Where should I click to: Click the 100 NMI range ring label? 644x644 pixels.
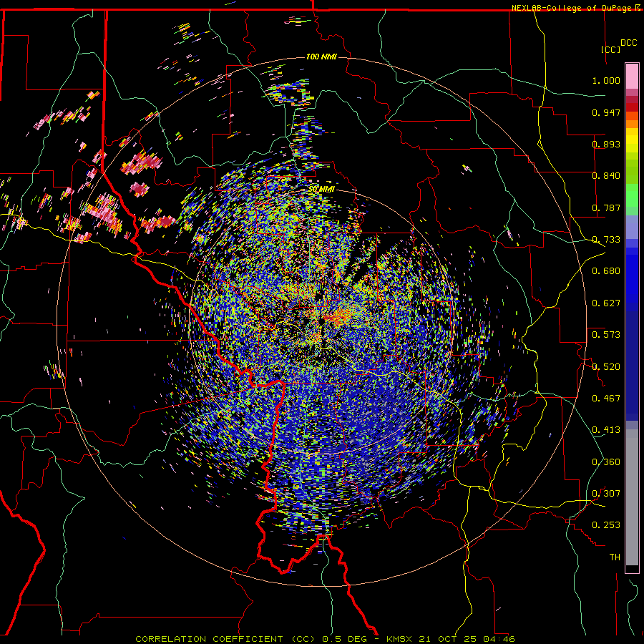pos(321,57)
